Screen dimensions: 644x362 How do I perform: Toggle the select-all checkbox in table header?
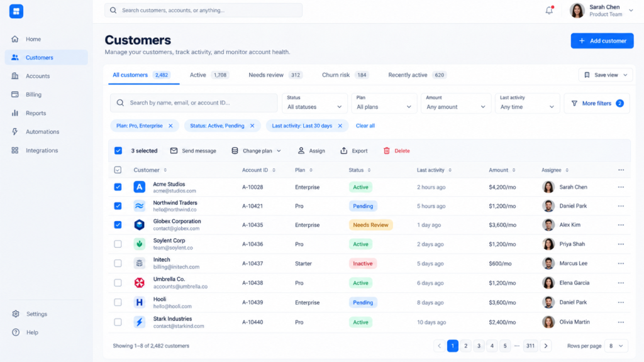(x=118, y=170)
